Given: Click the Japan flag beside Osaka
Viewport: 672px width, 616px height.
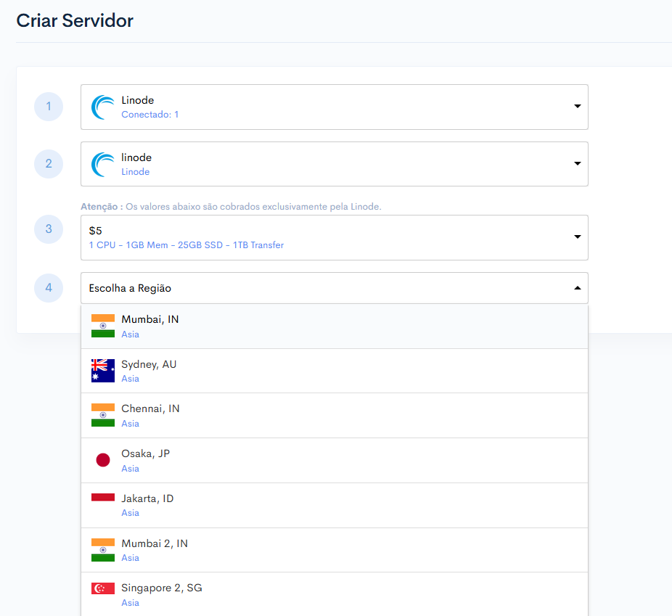Looking at the screenshot, I should pyautogui.click(x=103, y=460).
